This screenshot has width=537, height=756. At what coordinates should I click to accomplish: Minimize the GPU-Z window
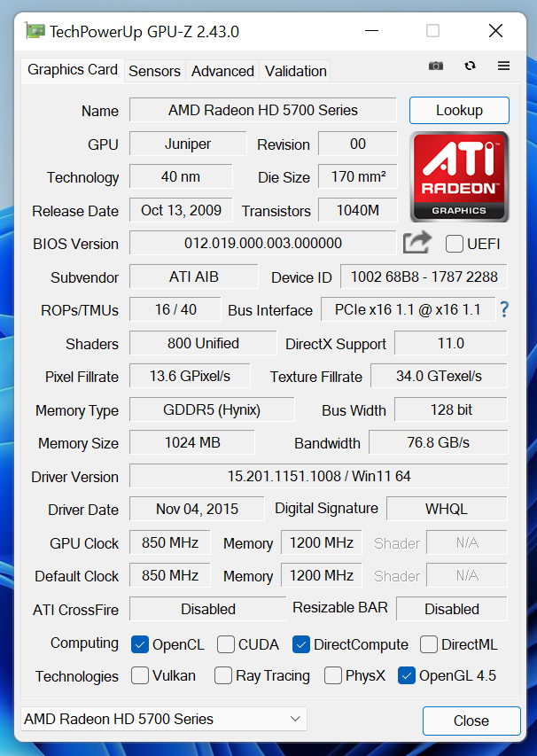click(371, 31)
